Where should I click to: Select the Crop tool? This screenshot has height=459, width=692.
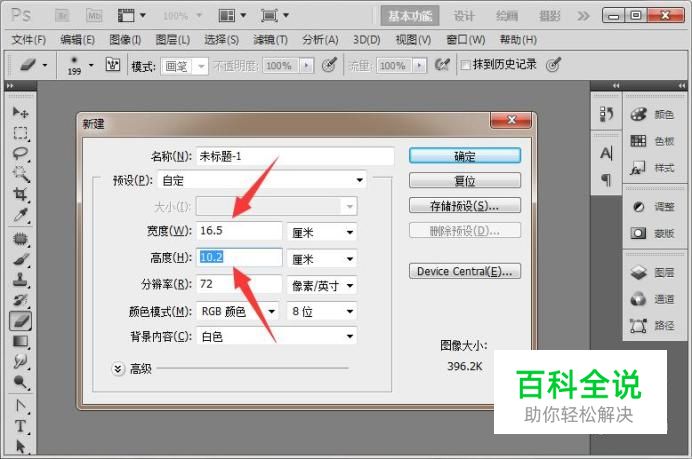(x=20, y=194)
